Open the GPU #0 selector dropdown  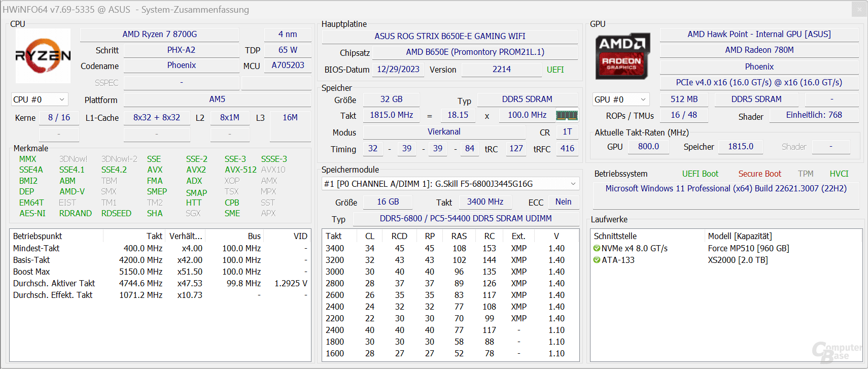pyautogui.click(x=621, y=99)
